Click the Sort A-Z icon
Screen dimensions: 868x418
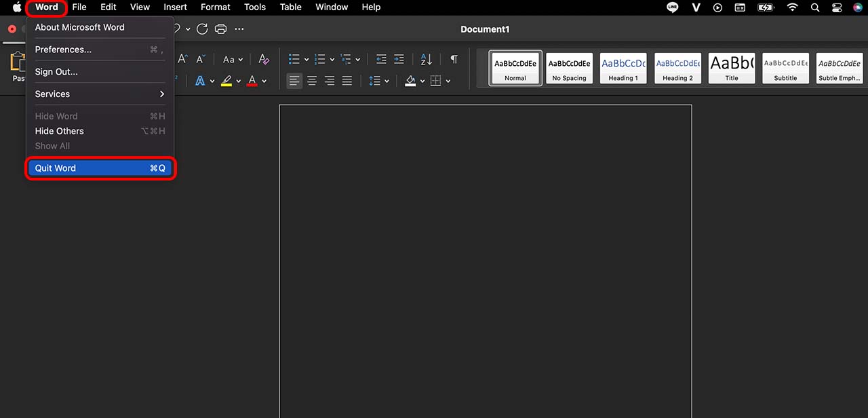[x=426, y=60]
